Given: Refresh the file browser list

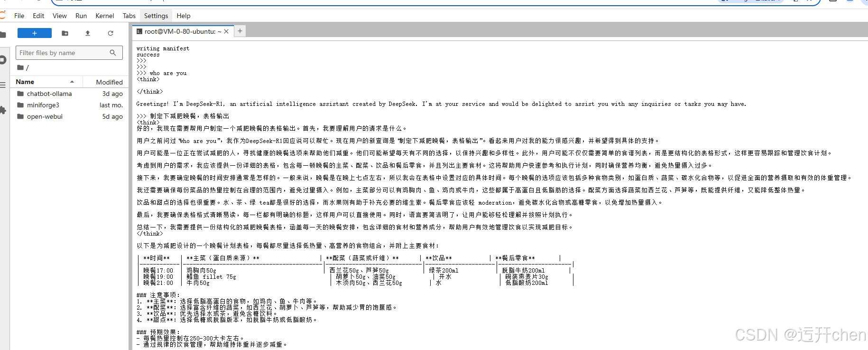Looking at the screenshot, I should pyautogui.click(x=111, y=33).
